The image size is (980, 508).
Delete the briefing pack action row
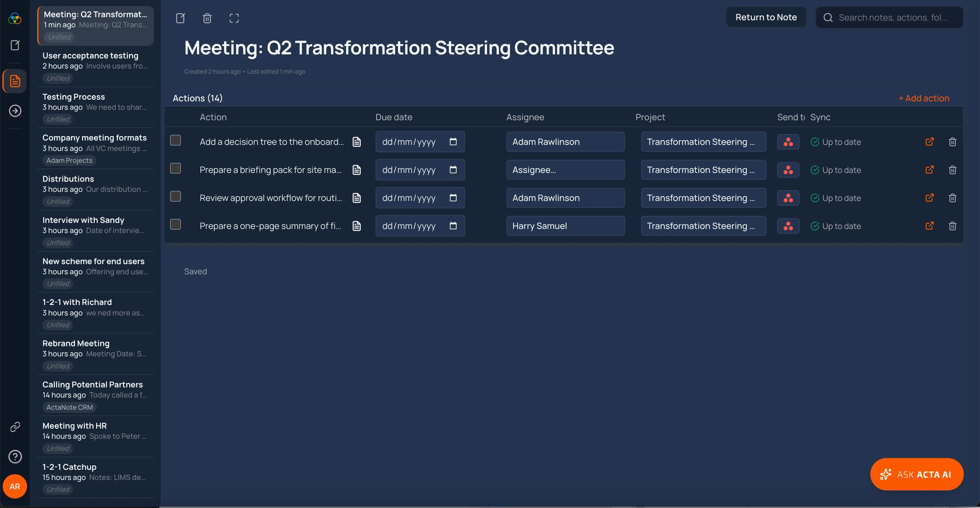(952, 170)
